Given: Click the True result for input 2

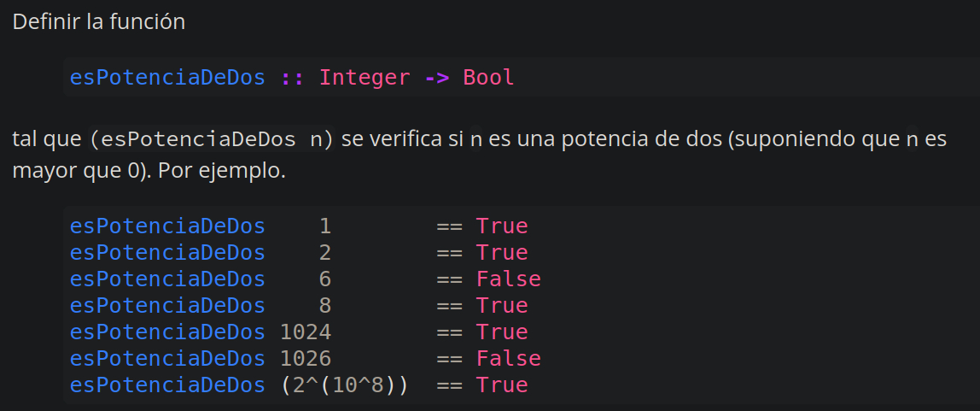Looking at the screenshot, I should [x=502, y=253].
